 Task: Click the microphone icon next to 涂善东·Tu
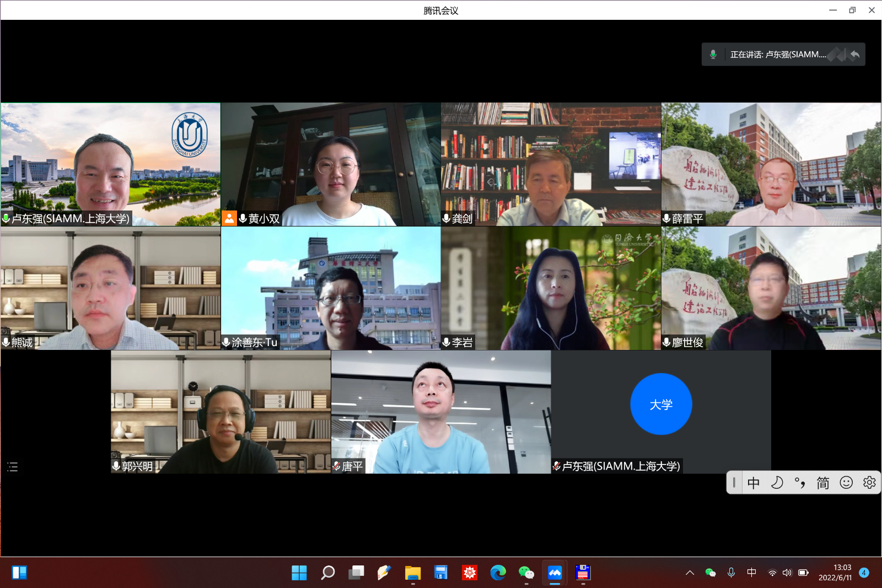[x=226, y=342]
